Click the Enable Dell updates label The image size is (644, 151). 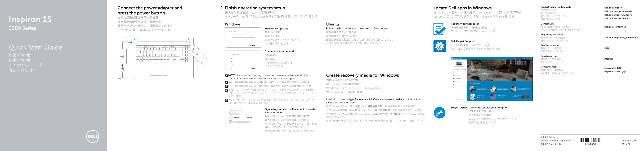click(x=276, y=29)
